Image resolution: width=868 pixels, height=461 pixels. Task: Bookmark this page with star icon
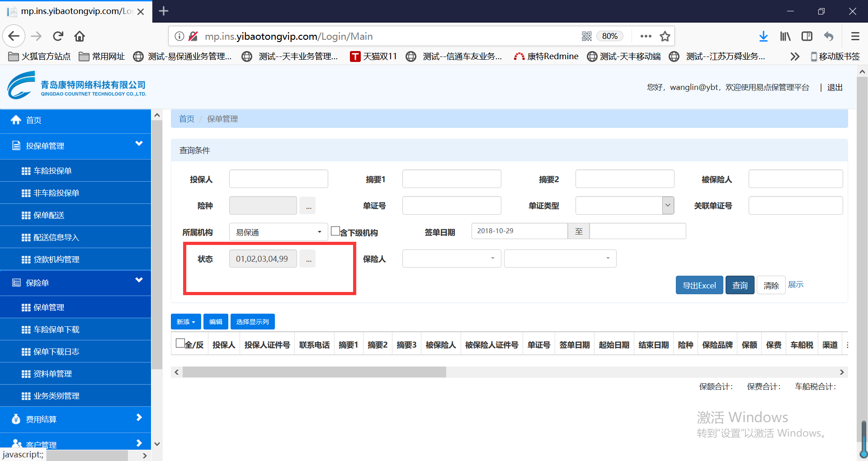click(665, 36)
